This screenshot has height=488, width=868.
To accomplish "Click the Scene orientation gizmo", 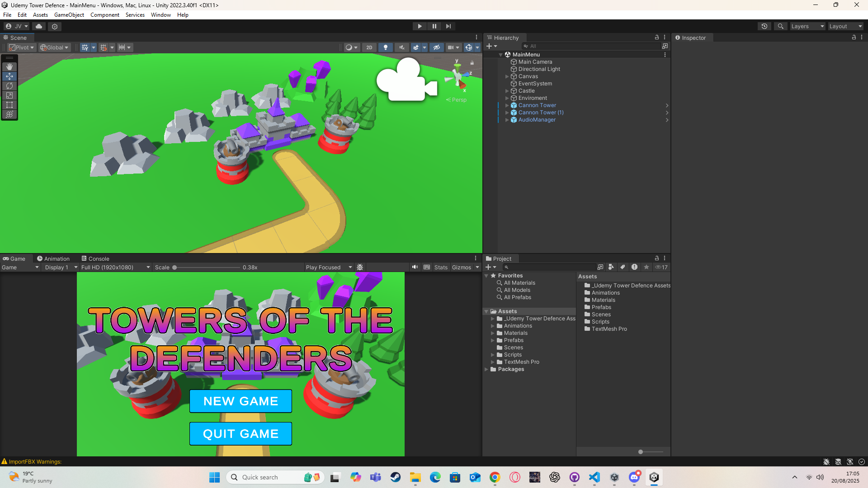I will tap(458, 77).
